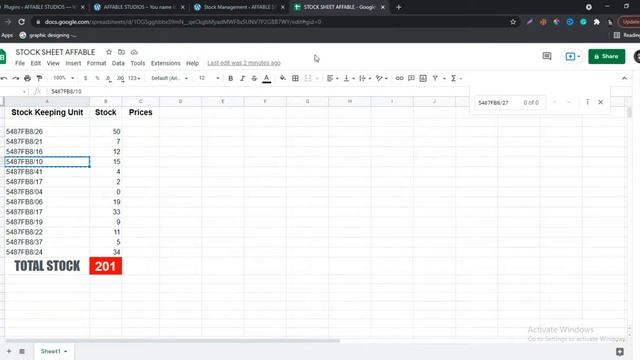640x360 pixels.
Task: Open the more number formats 123 dropdown
Action: tap(134, 78)
